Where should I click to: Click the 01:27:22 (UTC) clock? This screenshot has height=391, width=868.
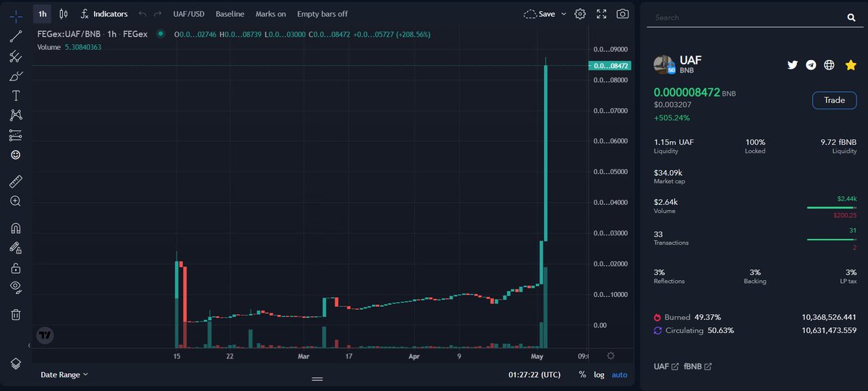click(x=534, y=374)
